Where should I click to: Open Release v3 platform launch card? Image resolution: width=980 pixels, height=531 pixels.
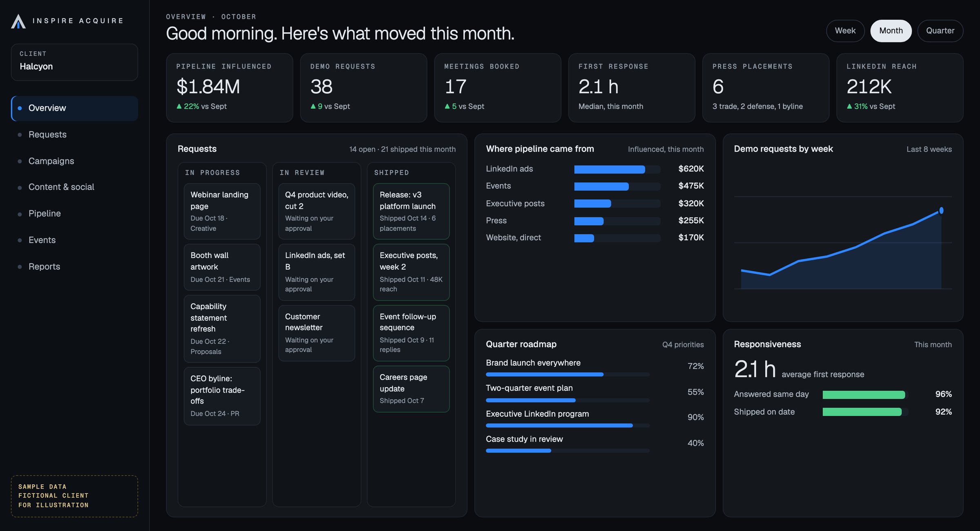coord(411,211)
